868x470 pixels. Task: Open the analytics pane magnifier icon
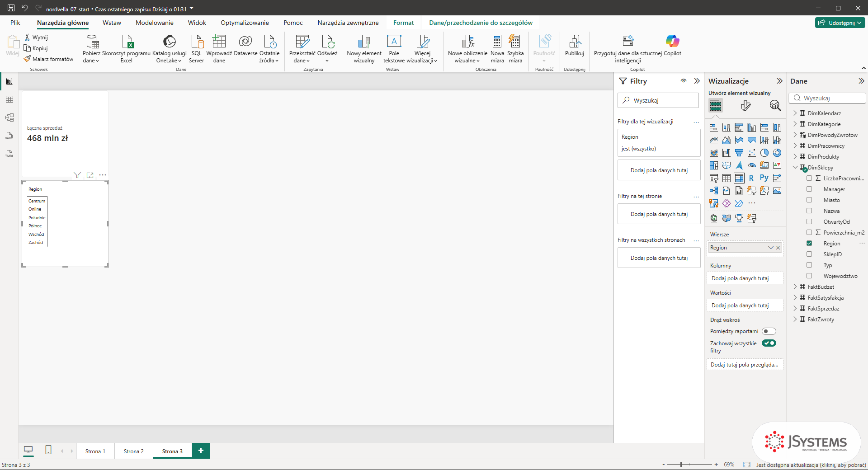click(775, 106)
